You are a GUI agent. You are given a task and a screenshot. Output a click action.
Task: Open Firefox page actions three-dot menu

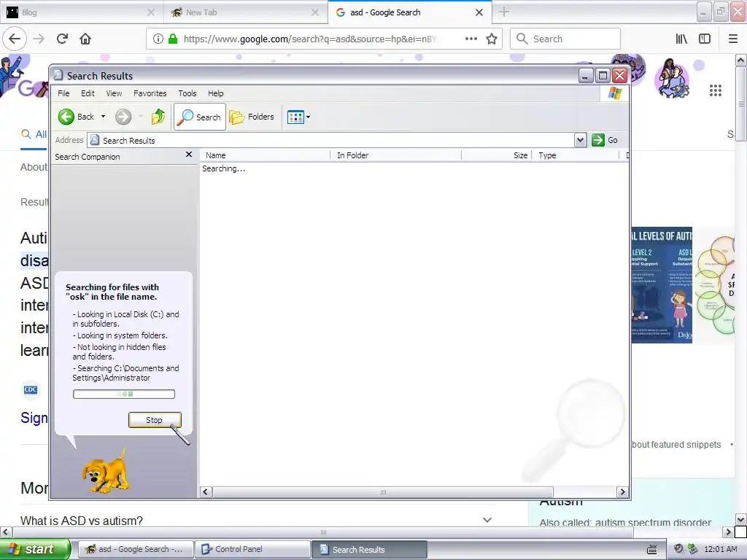point(471,39)
